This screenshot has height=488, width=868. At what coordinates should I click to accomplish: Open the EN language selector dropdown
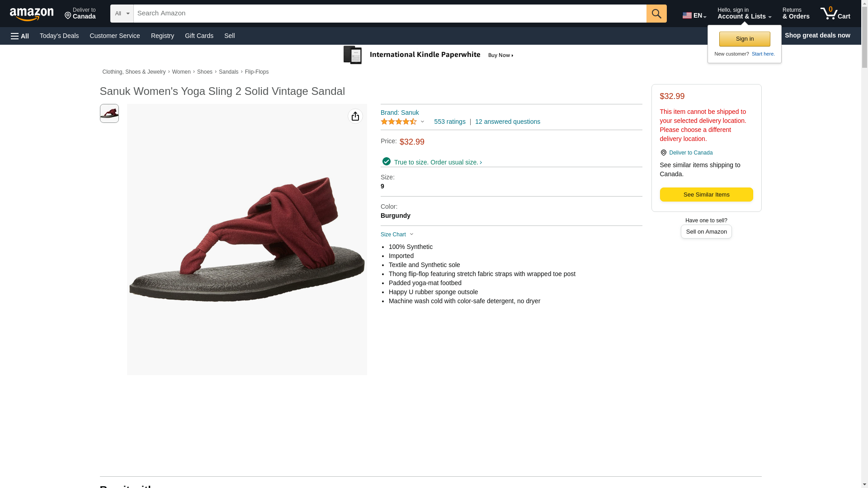click(694, 15)
